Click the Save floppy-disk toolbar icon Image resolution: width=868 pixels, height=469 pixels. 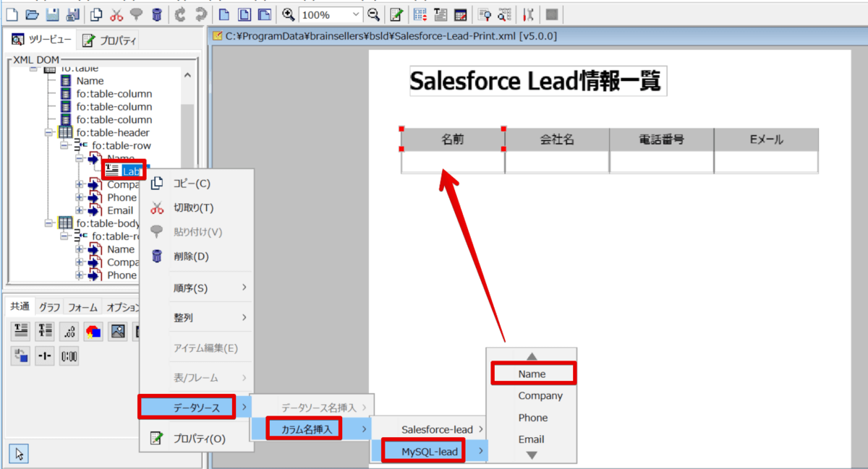click(x=53, y=14)
